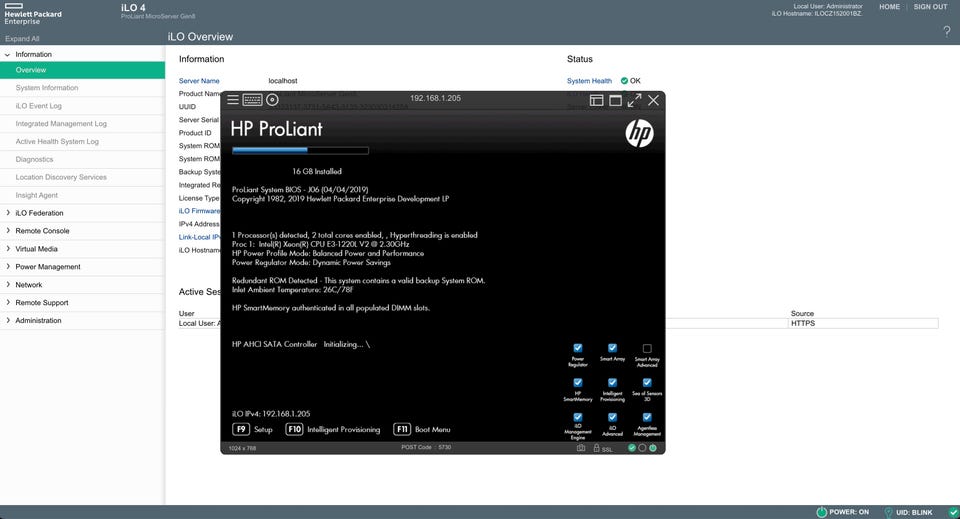Click the 1024 x 768 resolution text

point(242,449)
